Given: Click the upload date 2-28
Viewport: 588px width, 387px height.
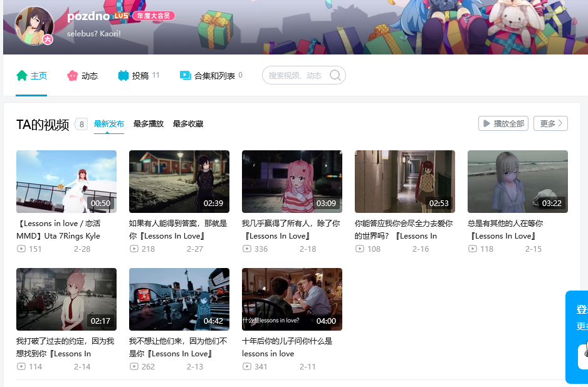Looking at the screenshot, I should pyautogui.click(x=82, y=249).
